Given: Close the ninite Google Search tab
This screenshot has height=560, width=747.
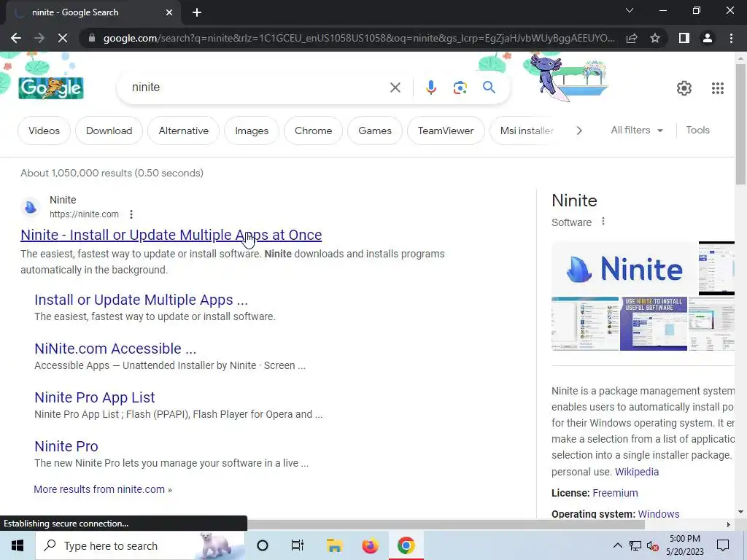Looking at the screenshot, I should tap(169, 12).
